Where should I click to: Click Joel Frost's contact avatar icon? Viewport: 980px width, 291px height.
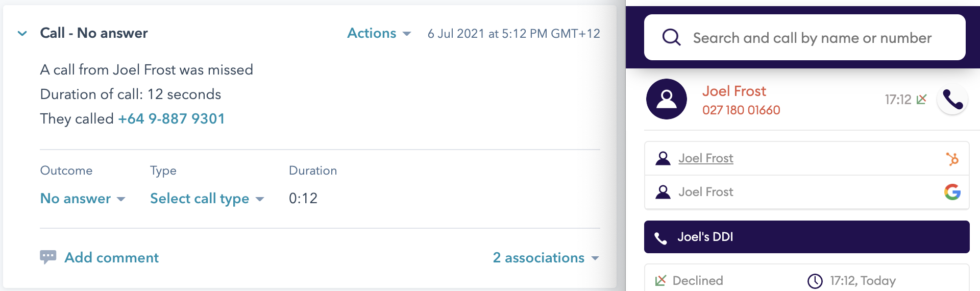pyautogui.click(x=666, y=99)
